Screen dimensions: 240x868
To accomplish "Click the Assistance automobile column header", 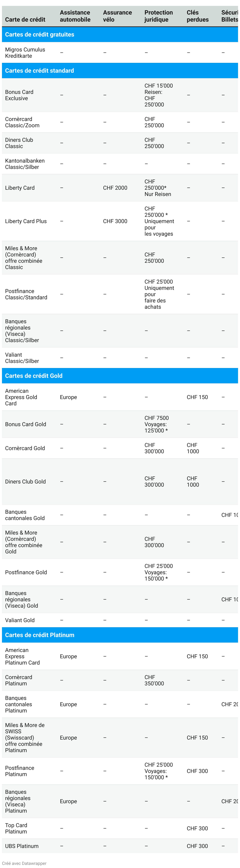I will 75,16.
